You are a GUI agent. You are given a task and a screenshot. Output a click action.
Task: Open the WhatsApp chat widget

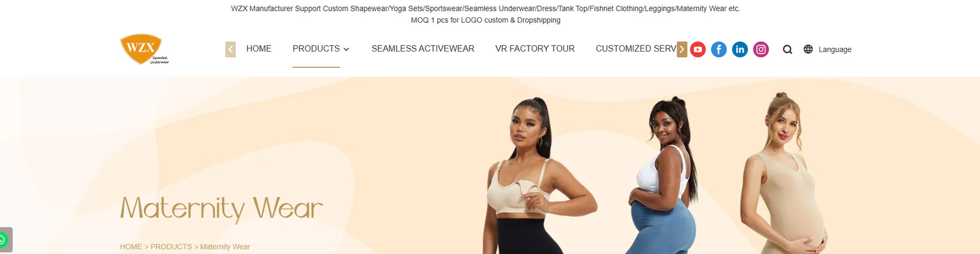pos(5,239)
